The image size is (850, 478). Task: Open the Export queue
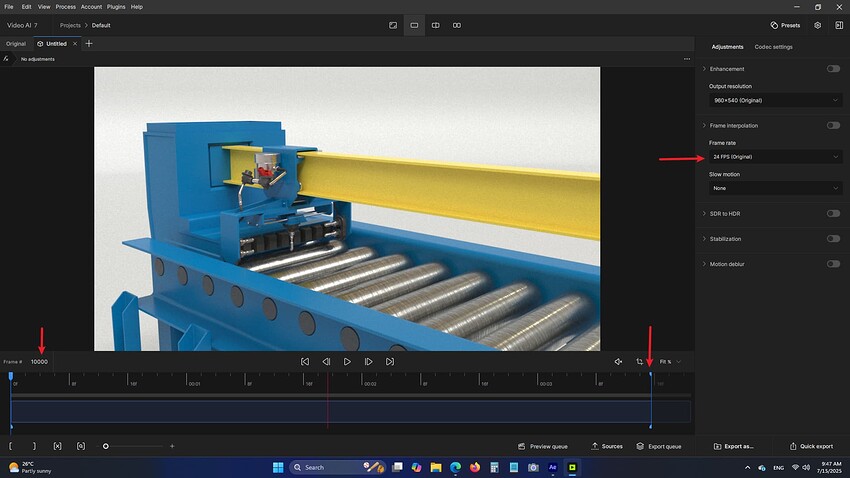pyautogui.click(x=658, y=446)
